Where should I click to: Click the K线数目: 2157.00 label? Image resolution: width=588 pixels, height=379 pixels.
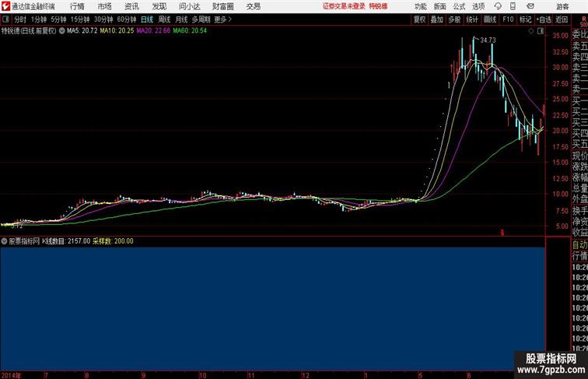pyautogui.click(x=66, y=241)
